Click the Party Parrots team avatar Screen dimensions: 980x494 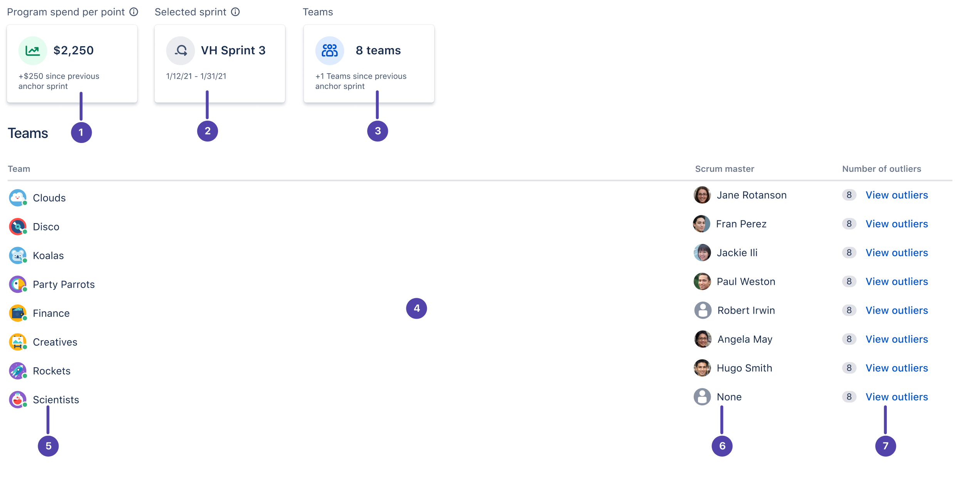(18, 284)
